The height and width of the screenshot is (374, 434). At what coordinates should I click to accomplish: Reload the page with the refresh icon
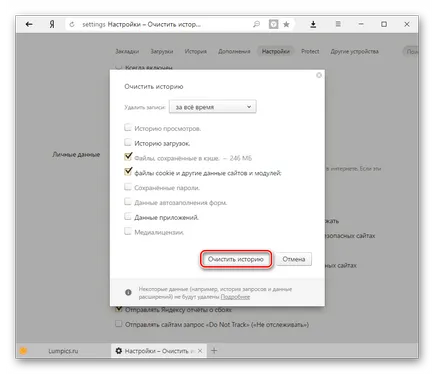pos(72,25)
